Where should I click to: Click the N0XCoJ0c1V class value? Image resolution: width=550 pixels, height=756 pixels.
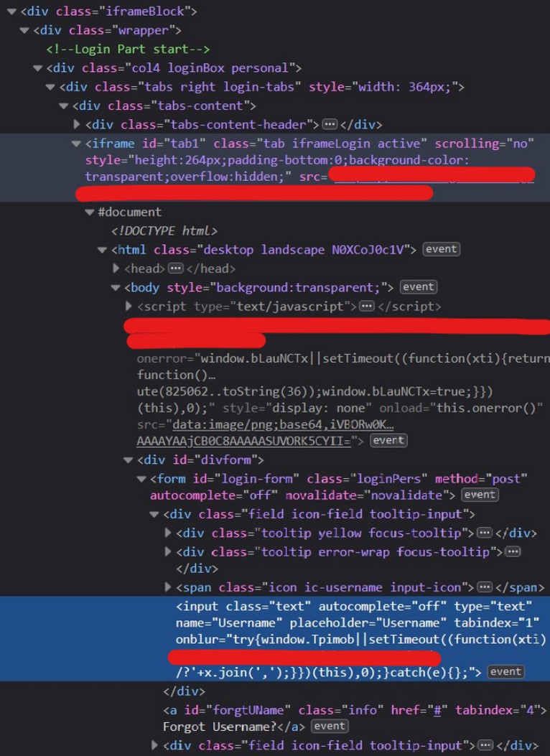tap(367, 250)
